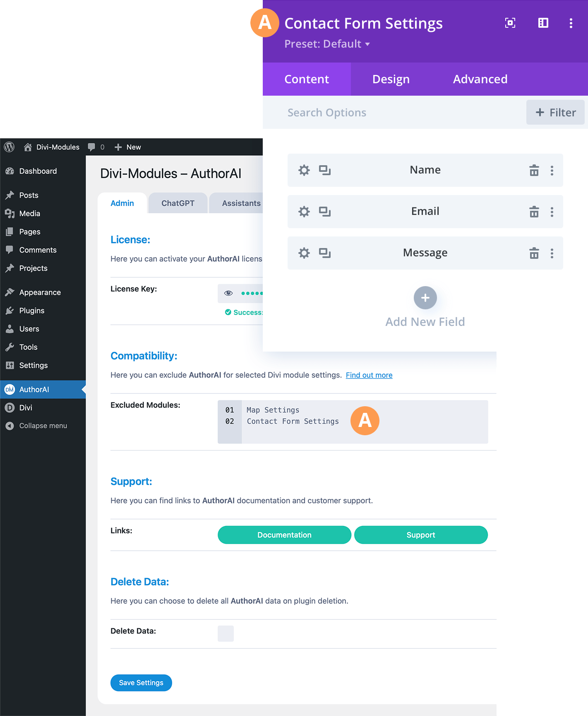Open Projects in the sidebar
Viewport: 588px width, 716px height.
[43, 268]
